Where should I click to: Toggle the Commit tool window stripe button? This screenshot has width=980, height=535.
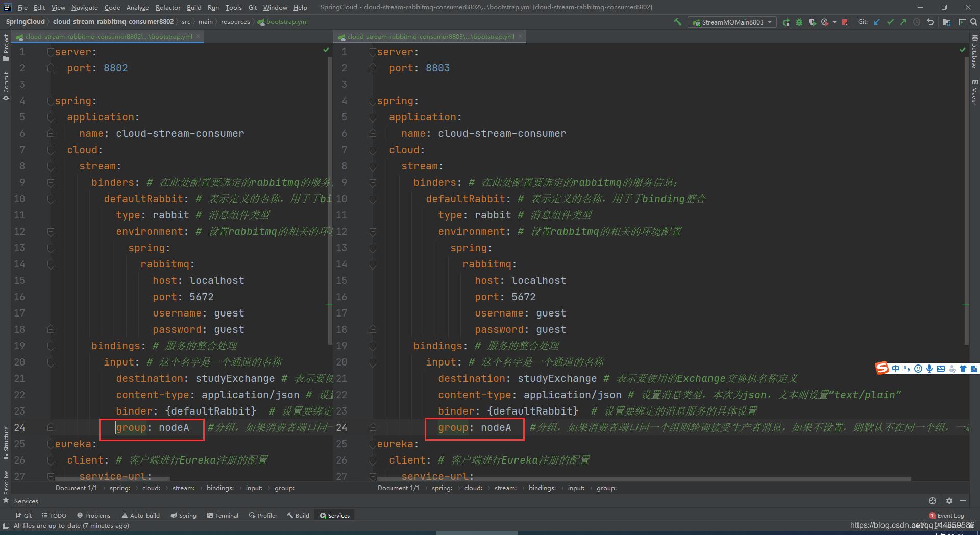(6, 86)
